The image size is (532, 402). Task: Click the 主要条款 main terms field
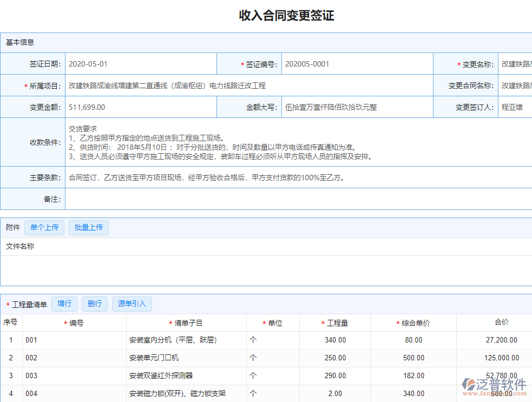(x=298, y=177)
